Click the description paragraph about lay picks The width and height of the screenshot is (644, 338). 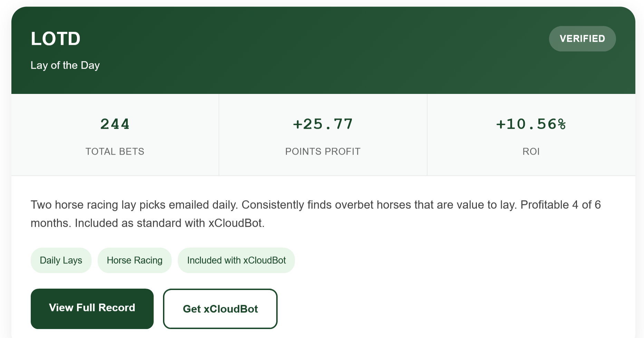coord(311,205)
